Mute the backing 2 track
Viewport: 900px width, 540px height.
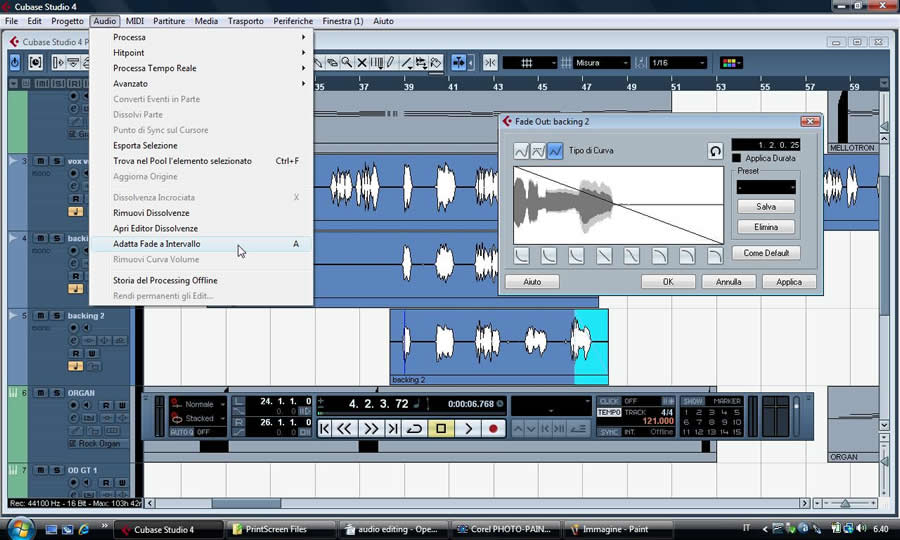pyautogui.click(x=41, y=316)
